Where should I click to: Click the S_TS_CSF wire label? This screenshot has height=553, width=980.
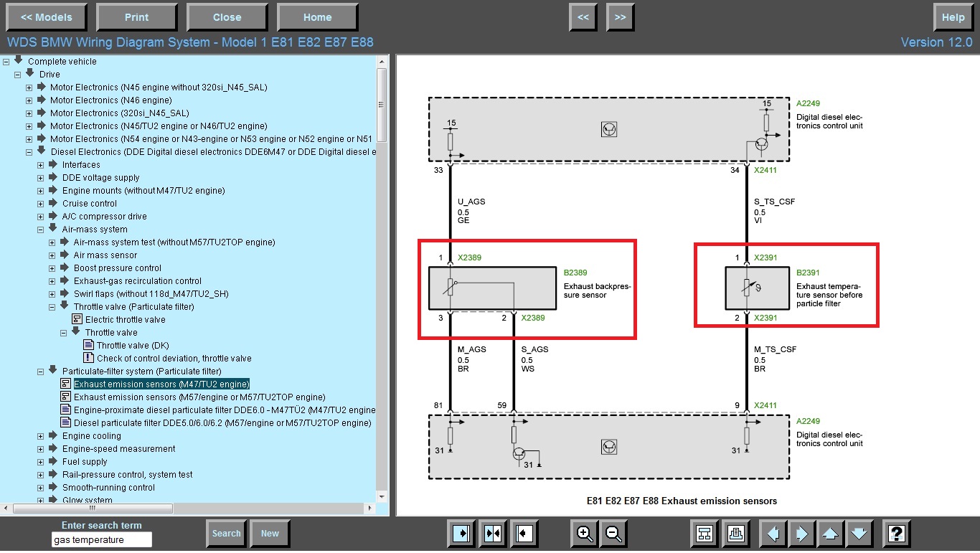774,202
